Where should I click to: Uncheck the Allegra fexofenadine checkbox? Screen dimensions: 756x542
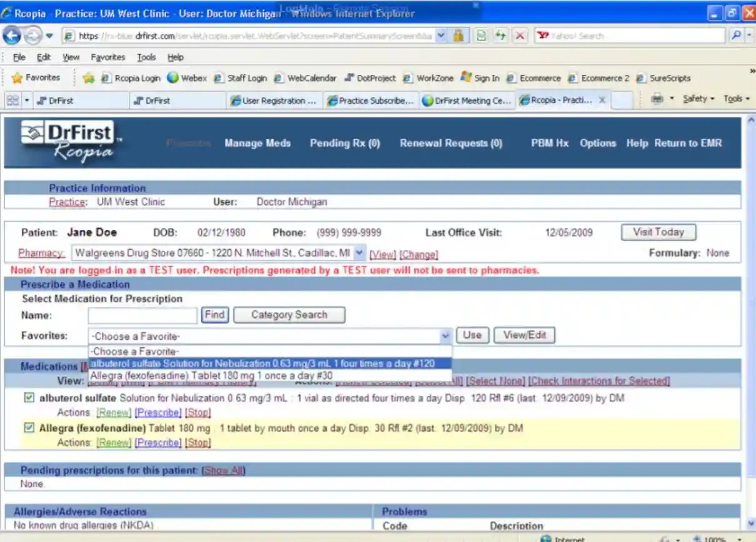[x=29, y=428]
